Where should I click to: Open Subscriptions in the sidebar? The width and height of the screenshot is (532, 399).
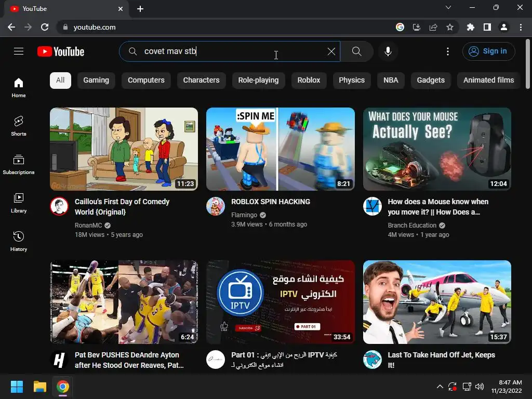tap(19, 165)
